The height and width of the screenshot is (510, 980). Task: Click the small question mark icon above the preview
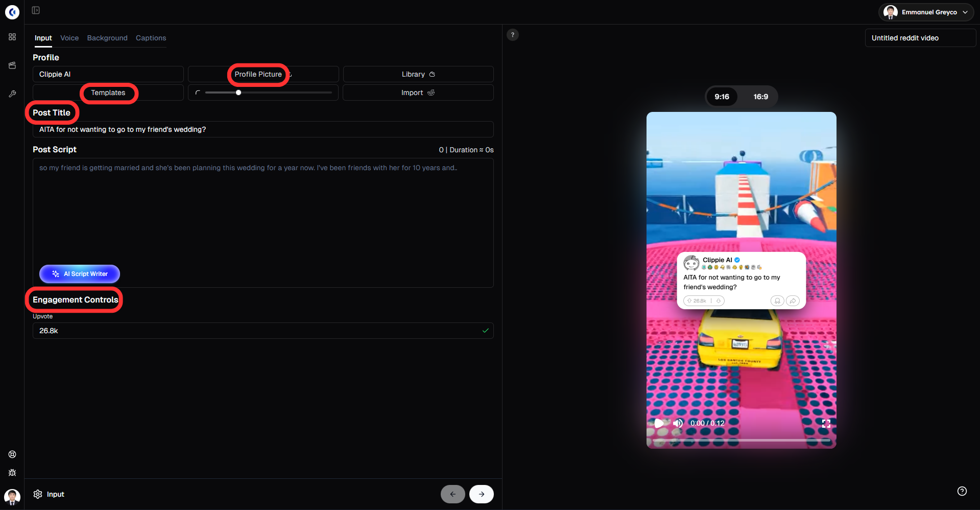coord(513,35)
